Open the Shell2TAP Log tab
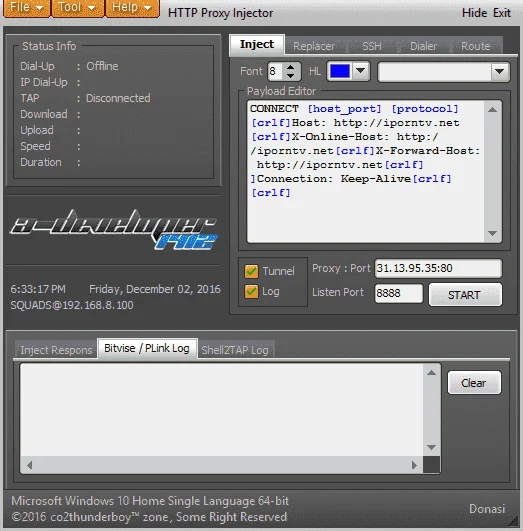The width and height of the screenshot is (523, 531). tap(235, 350)
